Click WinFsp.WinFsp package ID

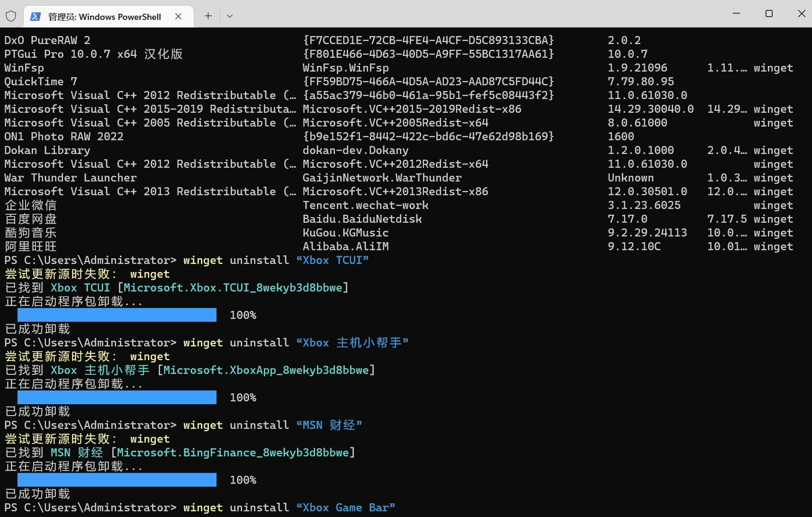click(346, 68)
